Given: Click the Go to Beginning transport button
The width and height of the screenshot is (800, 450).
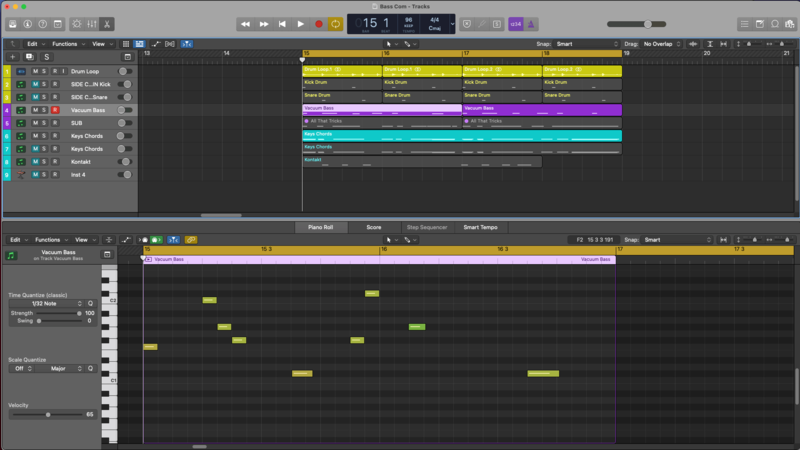Looking at the screenshot, I should [282, 23].
